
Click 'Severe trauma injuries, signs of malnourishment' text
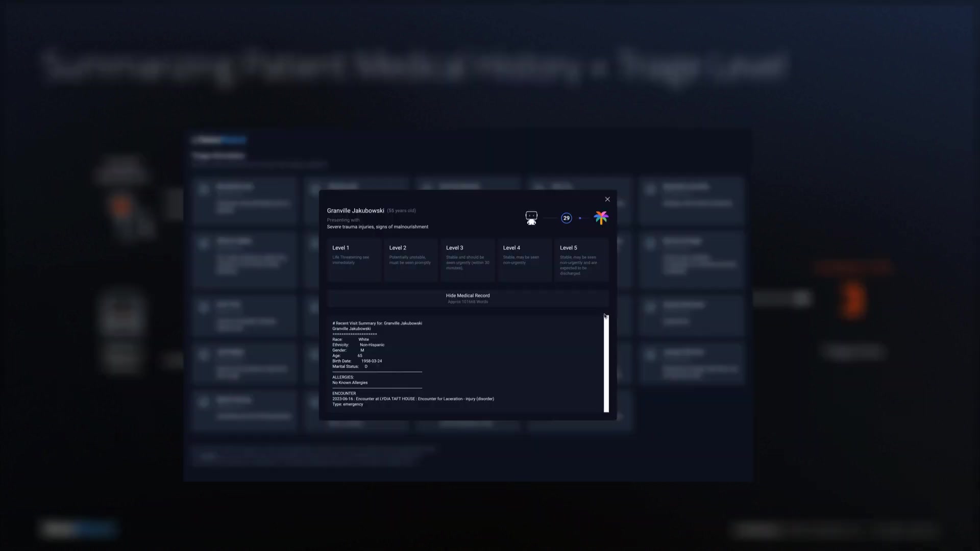coord(378,227)
